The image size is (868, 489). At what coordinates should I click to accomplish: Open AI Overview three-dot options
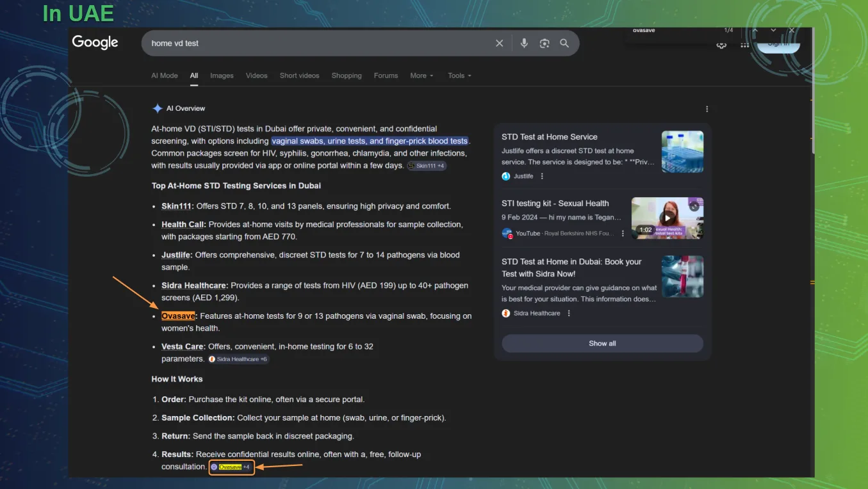pos(707,109)
